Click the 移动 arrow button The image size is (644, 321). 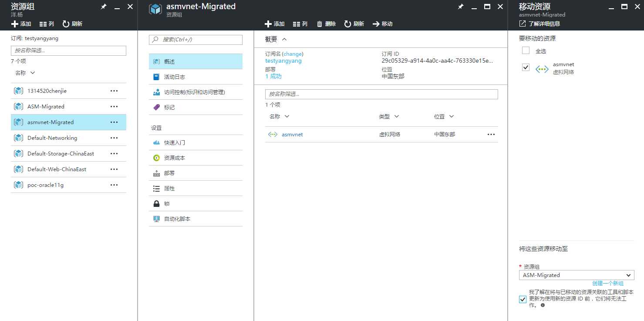click(x=383, y=24)
